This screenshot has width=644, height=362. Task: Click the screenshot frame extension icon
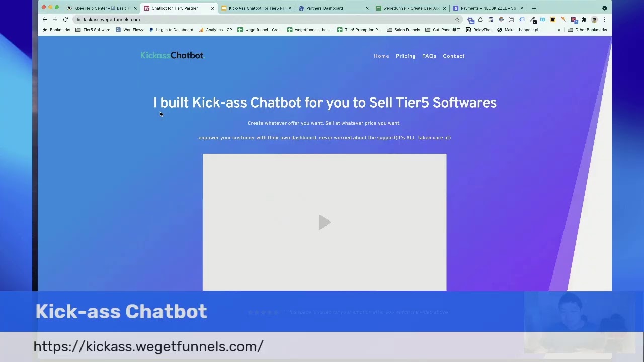coord(512,19)
